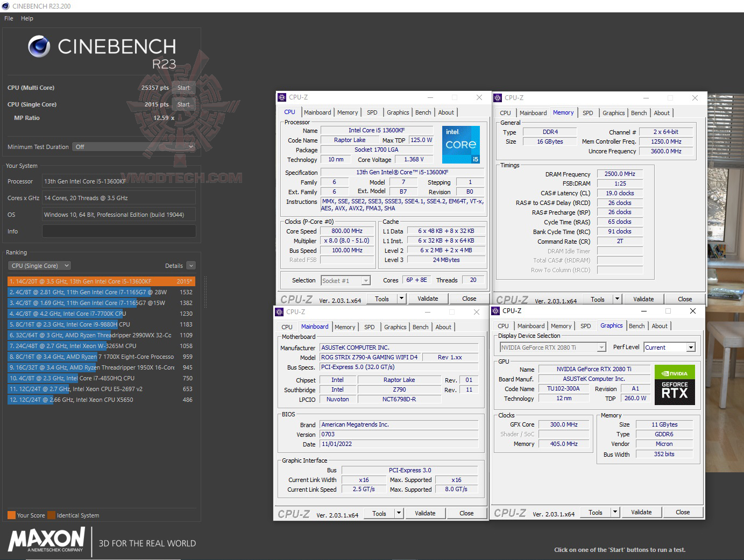Open the CPU (Single Core) ranking dropdown
The image size is (744, 560).
pos(39,265)
